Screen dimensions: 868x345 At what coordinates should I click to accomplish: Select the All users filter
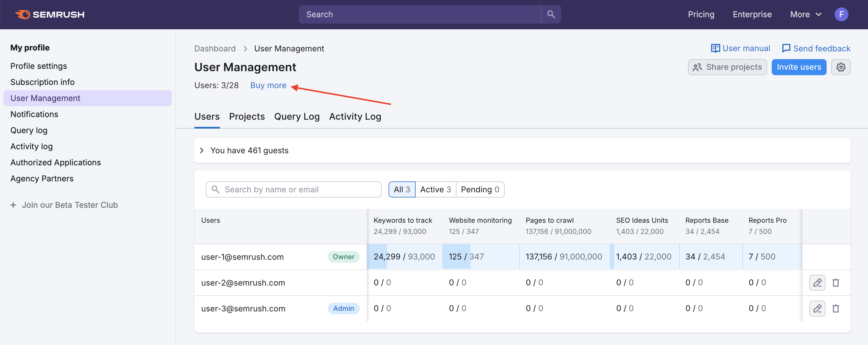tap(402, 189)
